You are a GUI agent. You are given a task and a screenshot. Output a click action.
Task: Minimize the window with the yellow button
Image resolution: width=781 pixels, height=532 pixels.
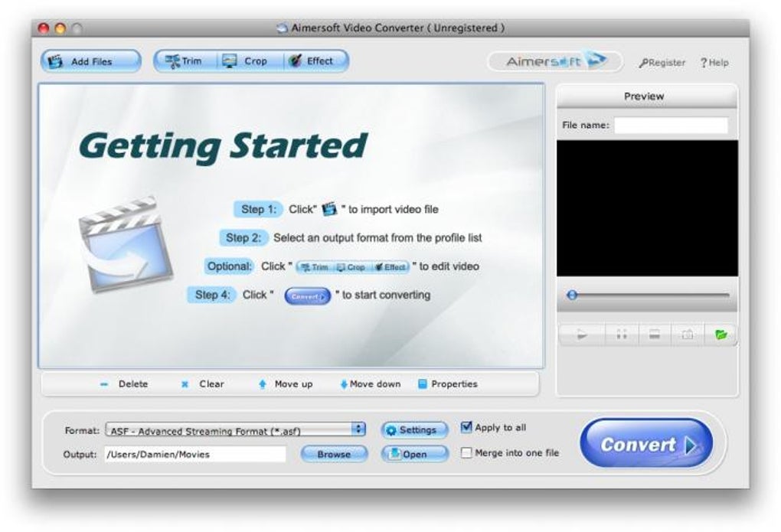[60, 28]
